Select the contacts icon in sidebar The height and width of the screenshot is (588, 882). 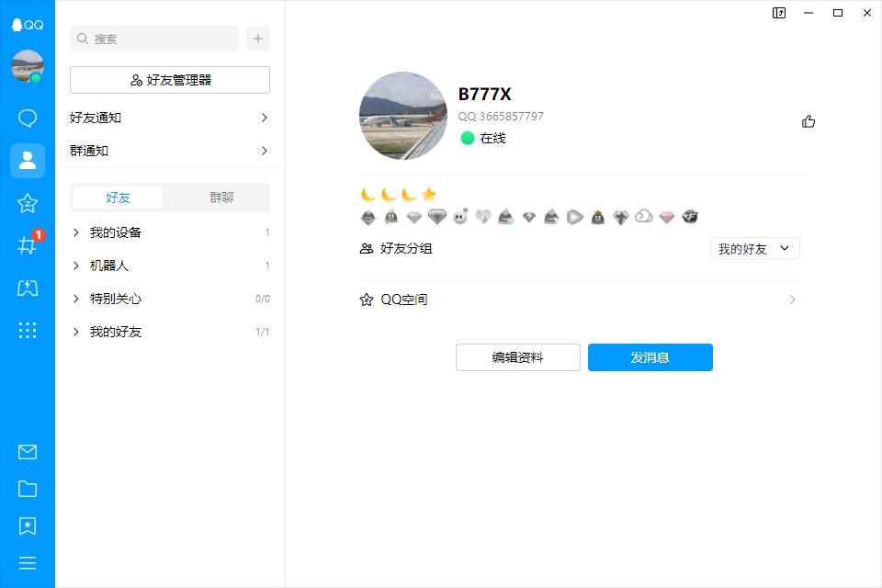coord(28,161)
